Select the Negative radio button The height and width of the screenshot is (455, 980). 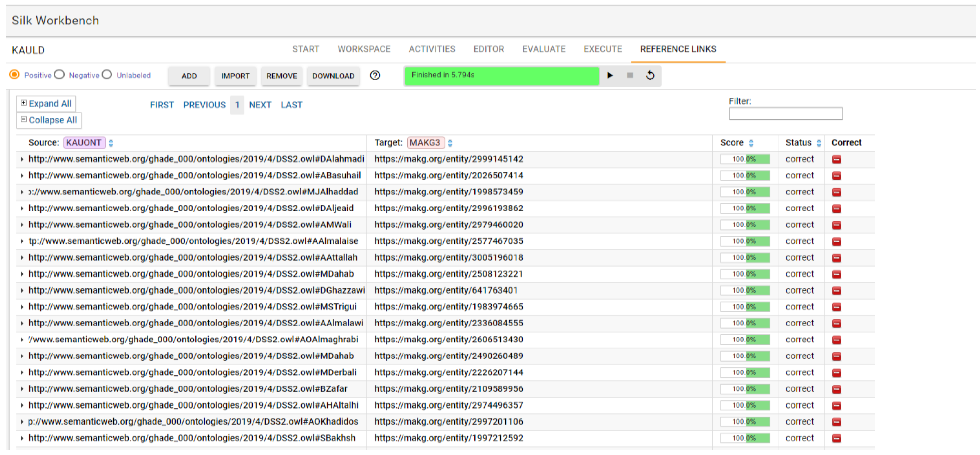[x=59, y=75]
